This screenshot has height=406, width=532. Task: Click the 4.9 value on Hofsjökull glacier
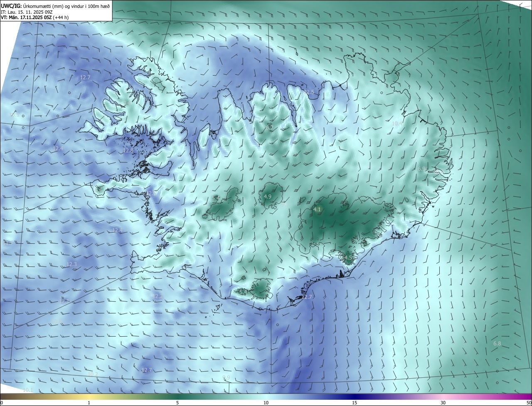[x=268, y=196]
